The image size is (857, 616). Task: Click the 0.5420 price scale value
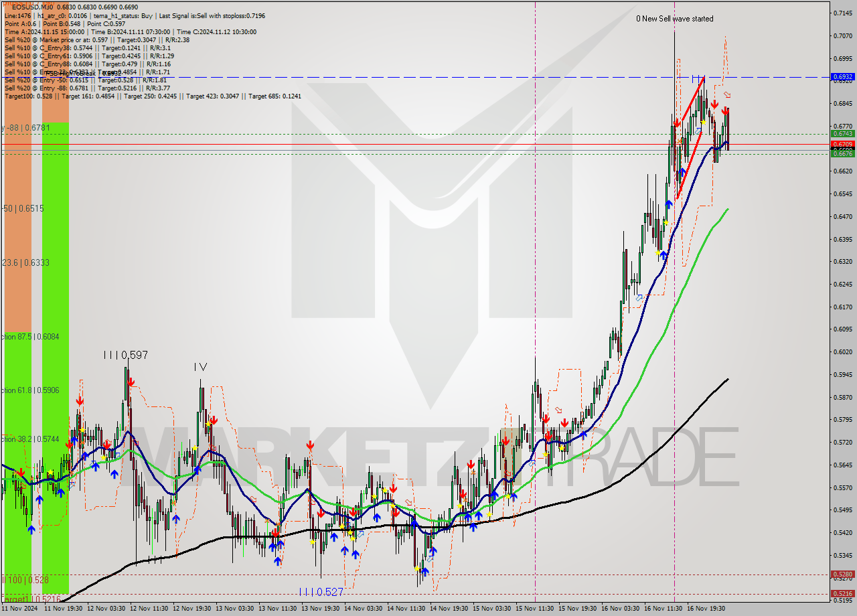coord(843,532)
